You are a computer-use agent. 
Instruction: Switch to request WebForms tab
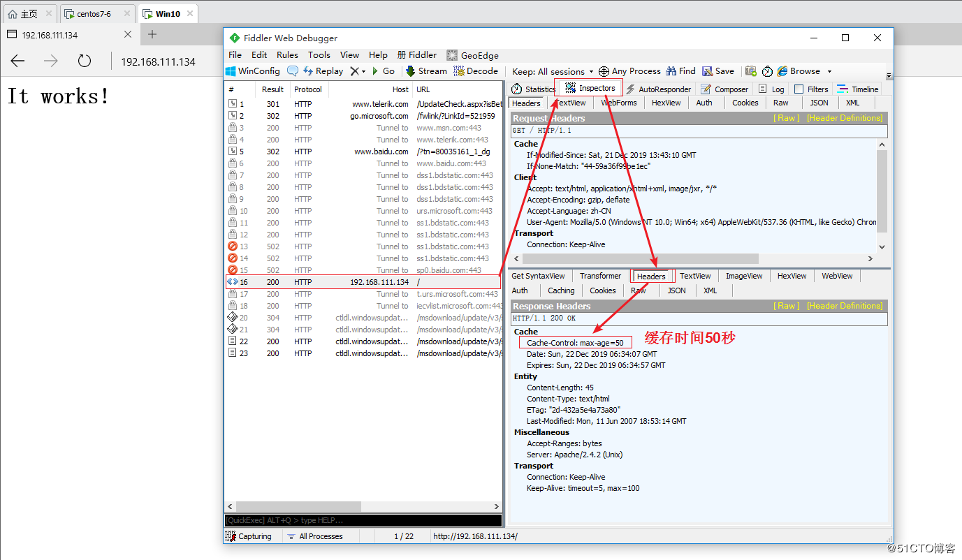pos(619,103)
